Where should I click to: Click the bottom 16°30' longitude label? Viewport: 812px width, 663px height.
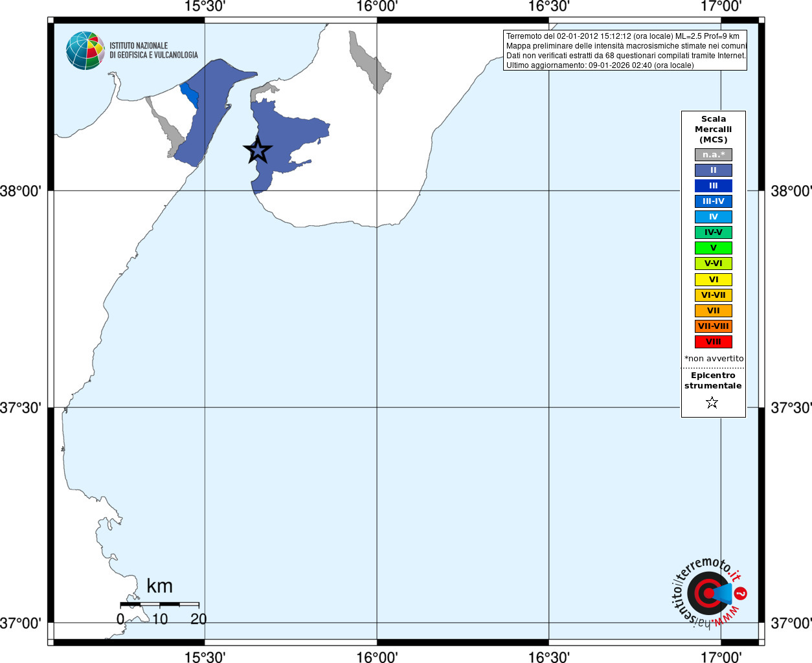pyautogui.click(x=549, y=657)
